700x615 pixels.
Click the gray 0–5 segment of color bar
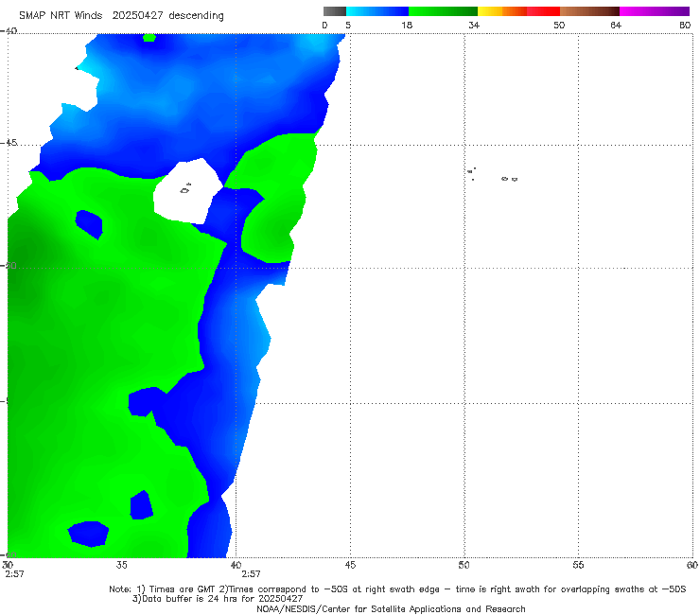[334, 11]
